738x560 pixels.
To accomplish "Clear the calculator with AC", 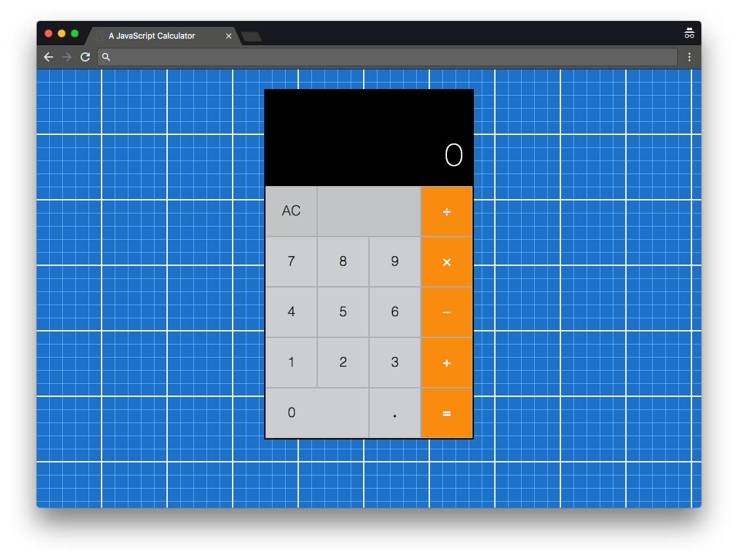I will coord(292,211).
